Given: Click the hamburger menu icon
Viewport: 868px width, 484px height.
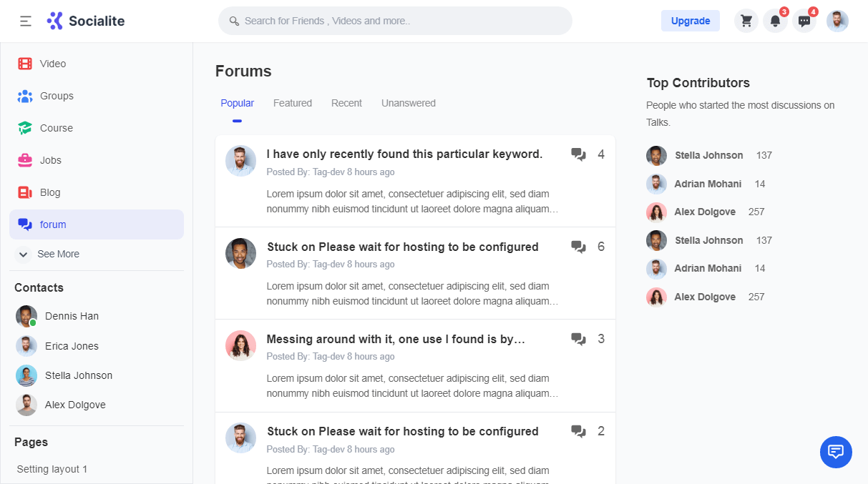Looking at the screenshot, I should [x=26, y=21].
